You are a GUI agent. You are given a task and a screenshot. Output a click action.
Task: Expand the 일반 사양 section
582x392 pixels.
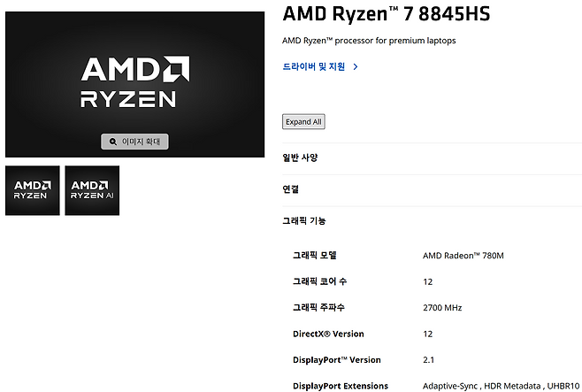point(300,158)
